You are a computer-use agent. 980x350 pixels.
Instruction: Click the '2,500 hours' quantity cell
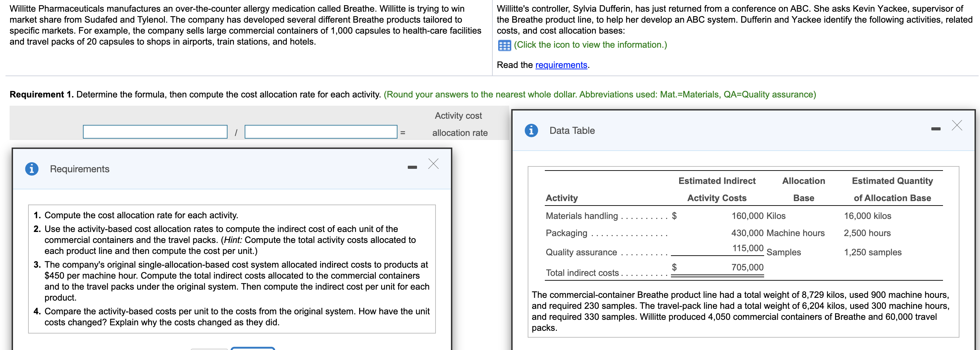tap(867, 233)
